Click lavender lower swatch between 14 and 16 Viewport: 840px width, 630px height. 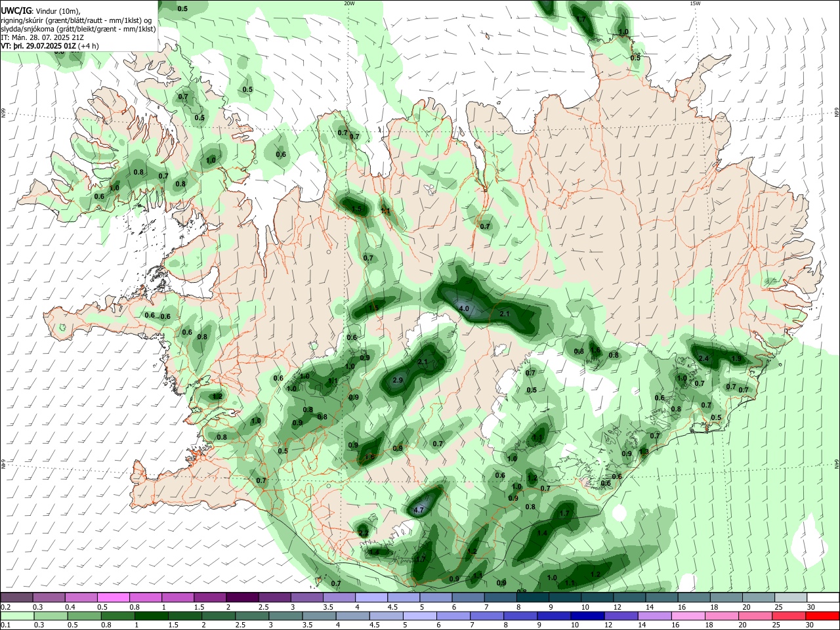click(x=654, y=616)
